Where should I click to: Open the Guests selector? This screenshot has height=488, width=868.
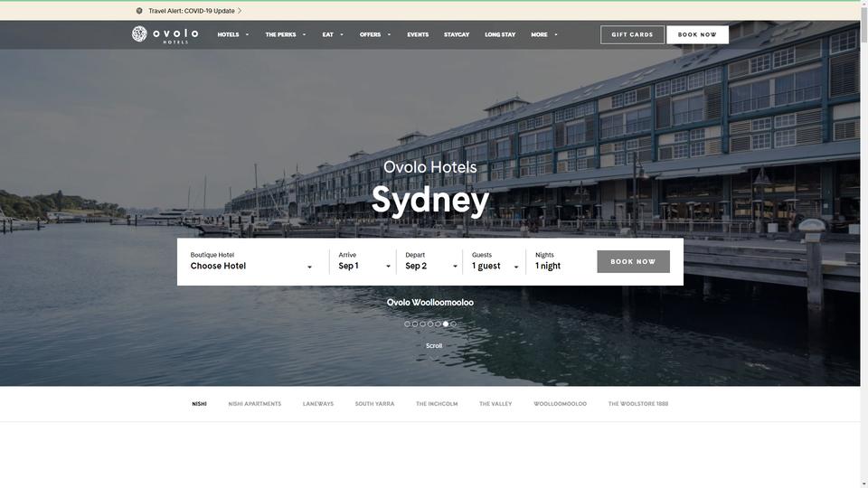pos(495,261)
